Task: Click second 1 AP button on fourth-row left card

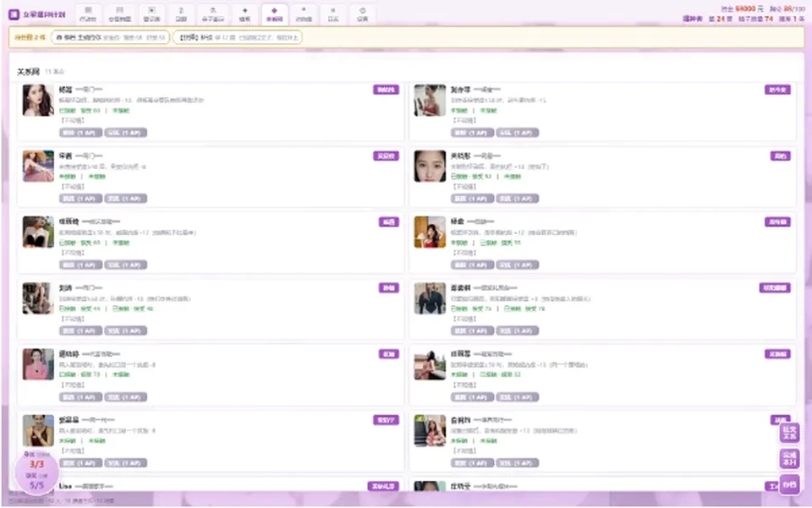Action: (126, 330)
